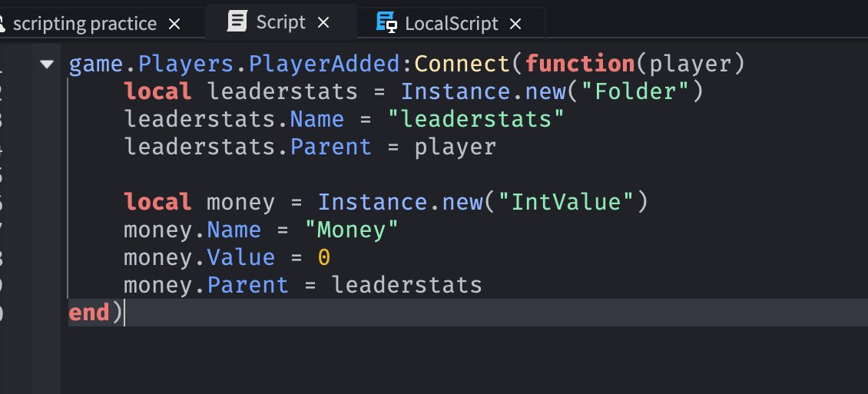Click the player parameter in function signature
Image resolution: width=868 pixels, height=394 pixels.
point(690,65)
